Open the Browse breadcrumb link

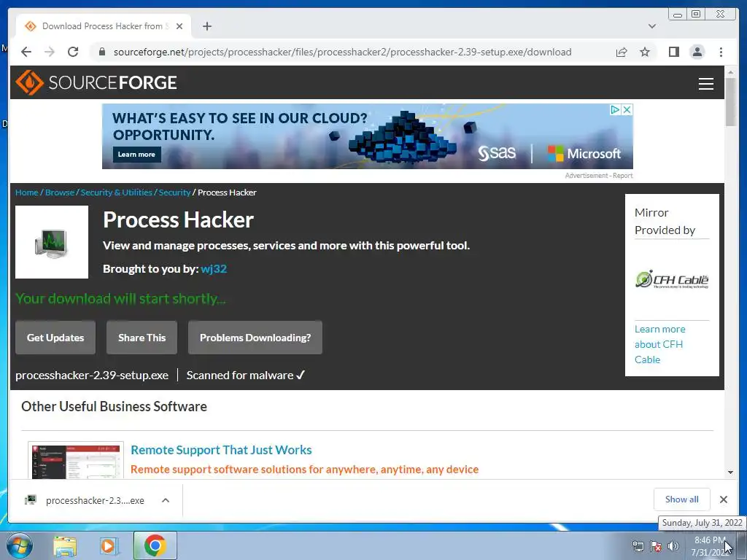coord(60,192)
